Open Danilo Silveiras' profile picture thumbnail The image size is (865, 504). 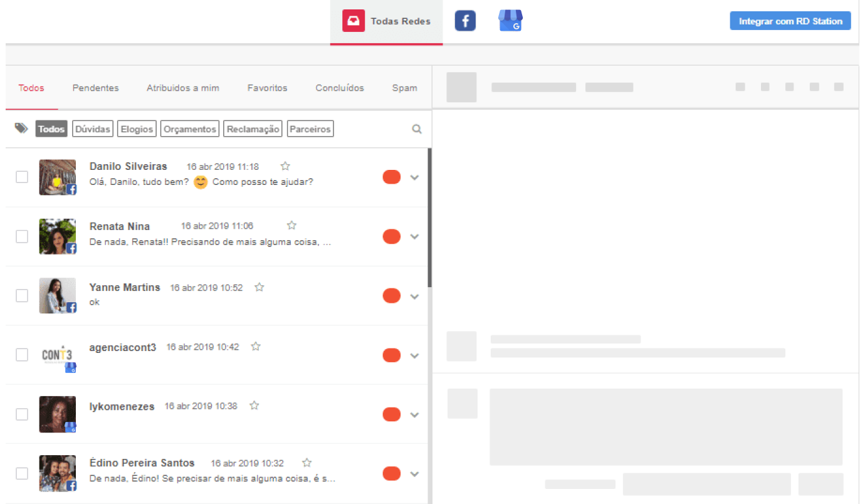tap(57, 177)
